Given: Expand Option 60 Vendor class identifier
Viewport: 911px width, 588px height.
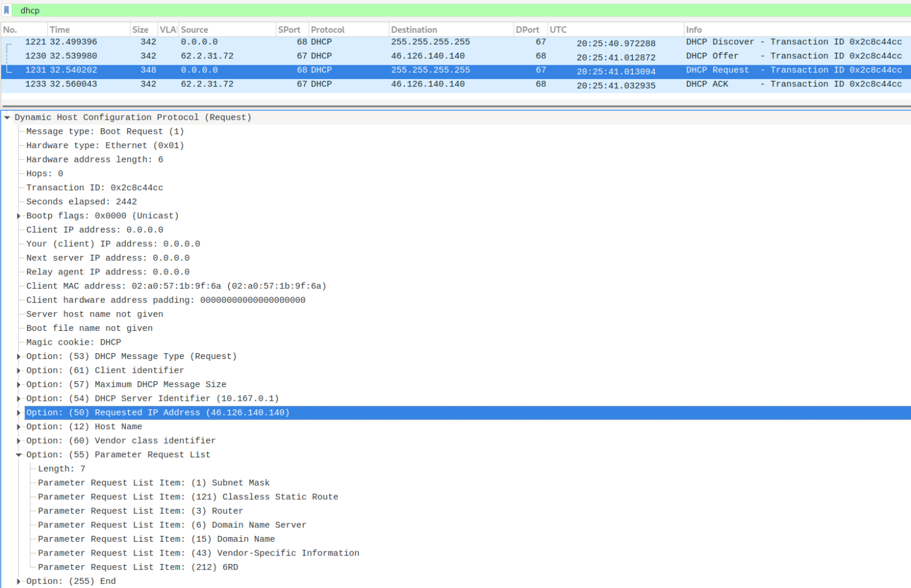Looking at the screenshot, I should 19,441.
